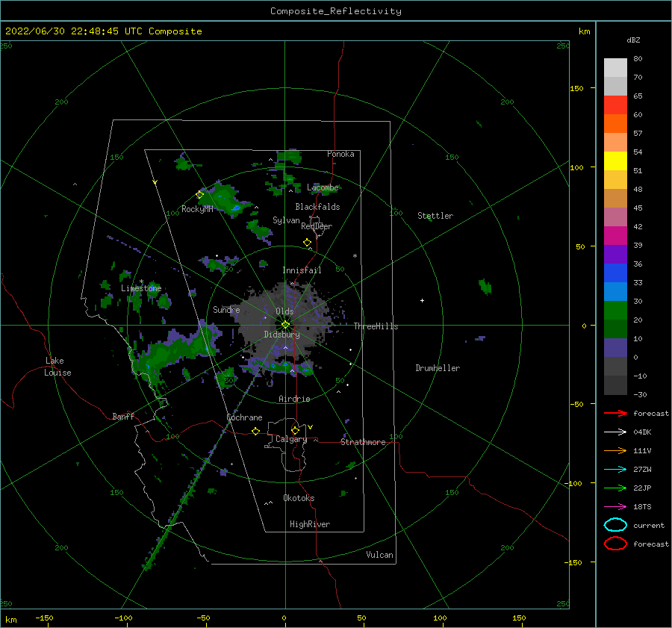This screenshot has height=628, width=672.
Task: Select the orange 57–60 dBZ swatch
Action: [x=615, y=124]
